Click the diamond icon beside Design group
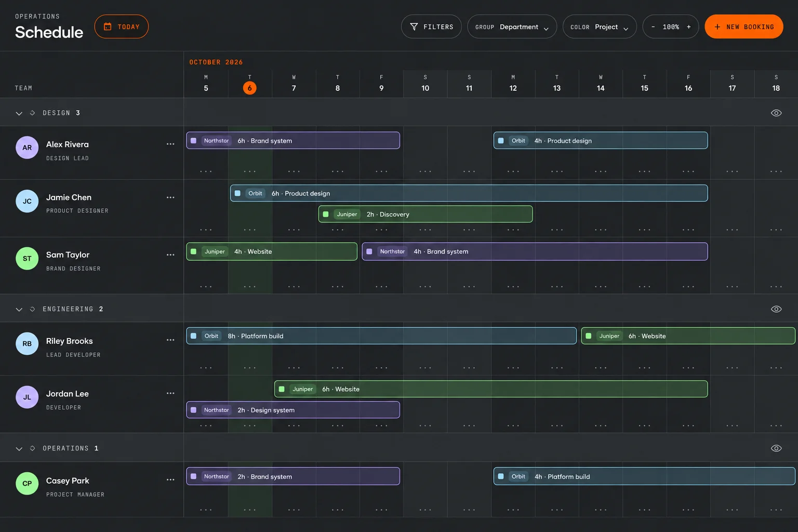 tap(32, 113)
